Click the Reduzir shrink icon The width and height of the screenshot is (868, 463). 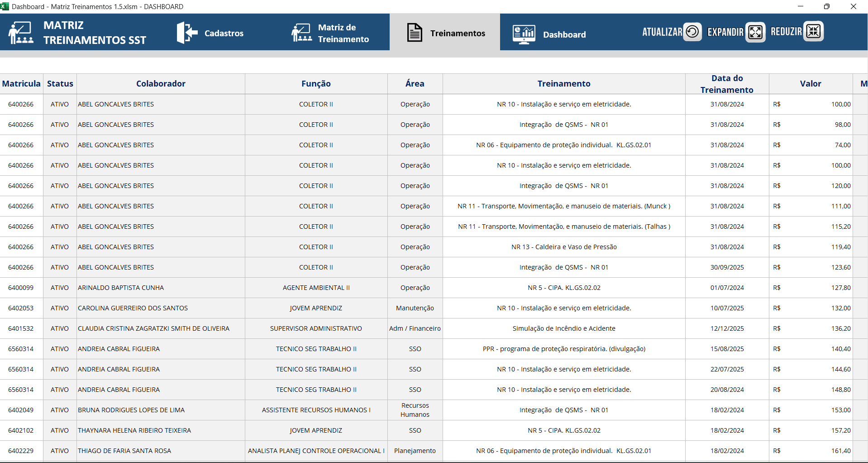pos(814,31)
